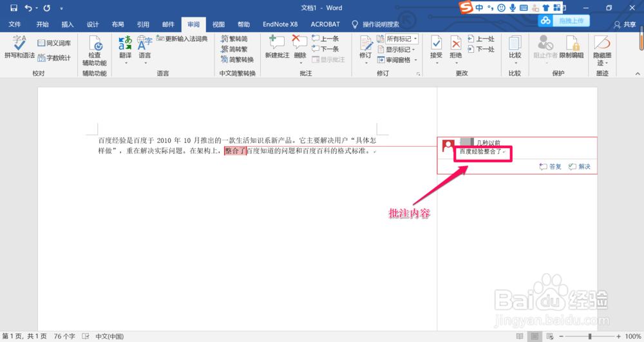The image size is (644, 342).
Task: Open the 审阅窗格 reviewing pane dropdown
Action: [397, 60]
